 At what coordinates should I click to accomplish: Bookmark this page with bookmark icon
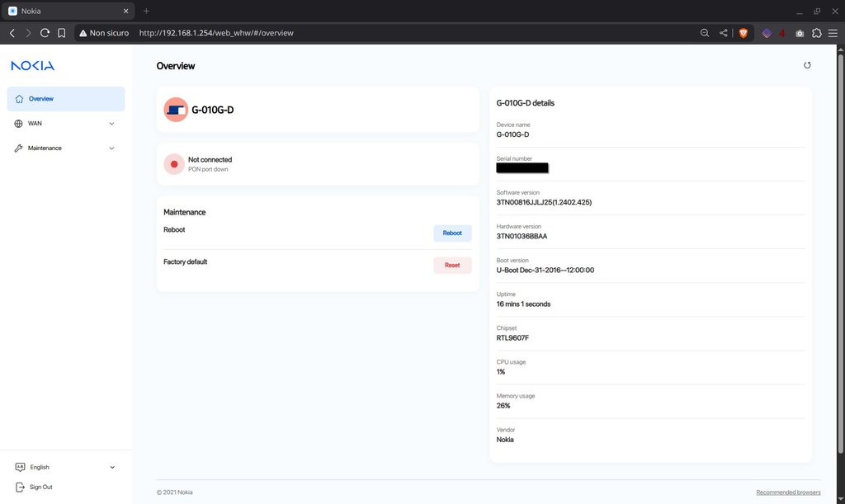[x=61, y=33]
